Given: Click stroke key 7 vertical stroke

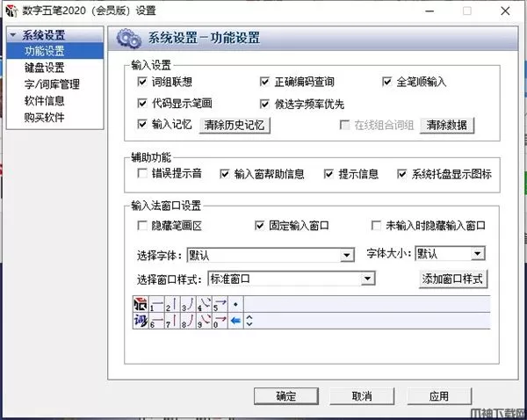Looking at the screenshot, I should 172,321.
